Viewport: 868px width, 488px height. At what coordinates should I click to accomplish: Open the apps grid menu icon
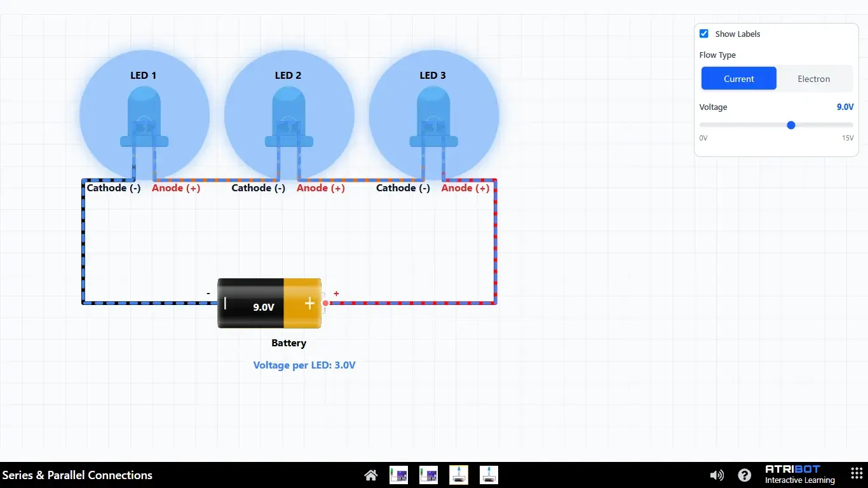click(856, 474)
